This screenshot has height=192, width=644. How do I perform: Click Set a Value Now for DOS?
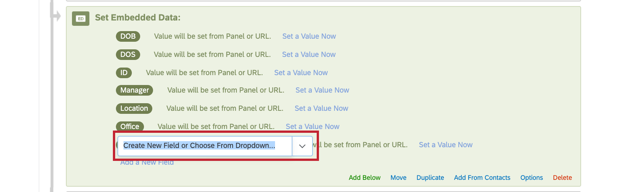[309, 55]
